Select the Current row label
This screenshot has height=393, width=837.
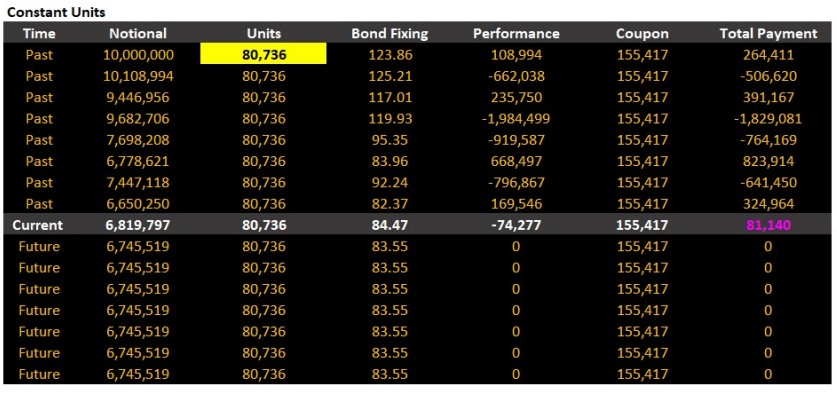37,225
